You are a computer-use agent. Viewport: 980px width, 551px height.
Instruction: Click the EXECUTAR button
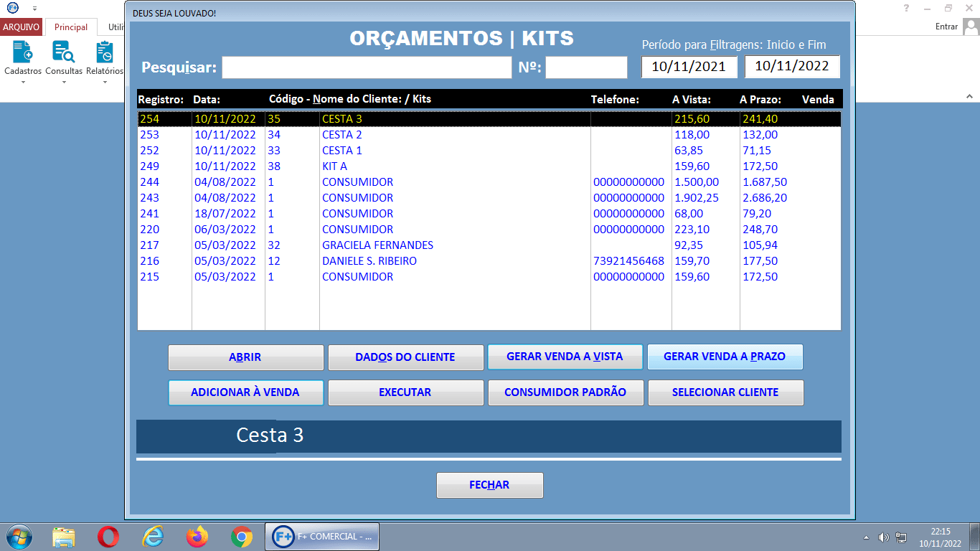pos(405,393)
